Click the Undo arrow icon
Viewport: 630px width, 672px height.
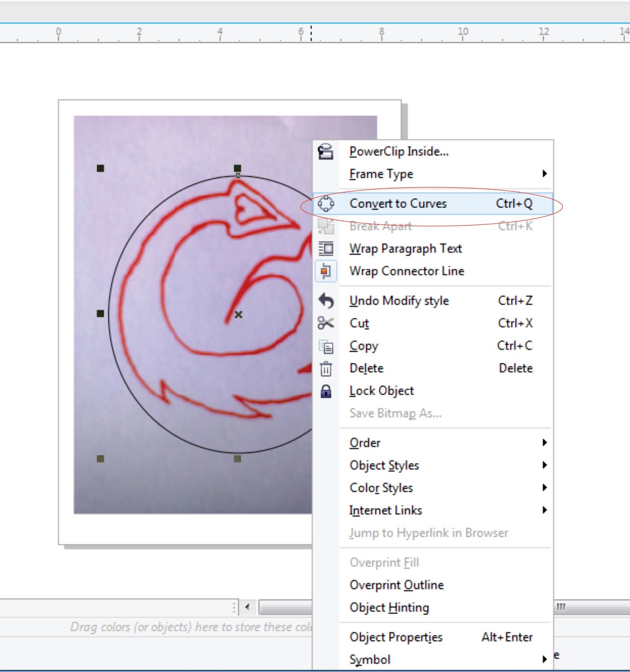(x=326, y=301)
